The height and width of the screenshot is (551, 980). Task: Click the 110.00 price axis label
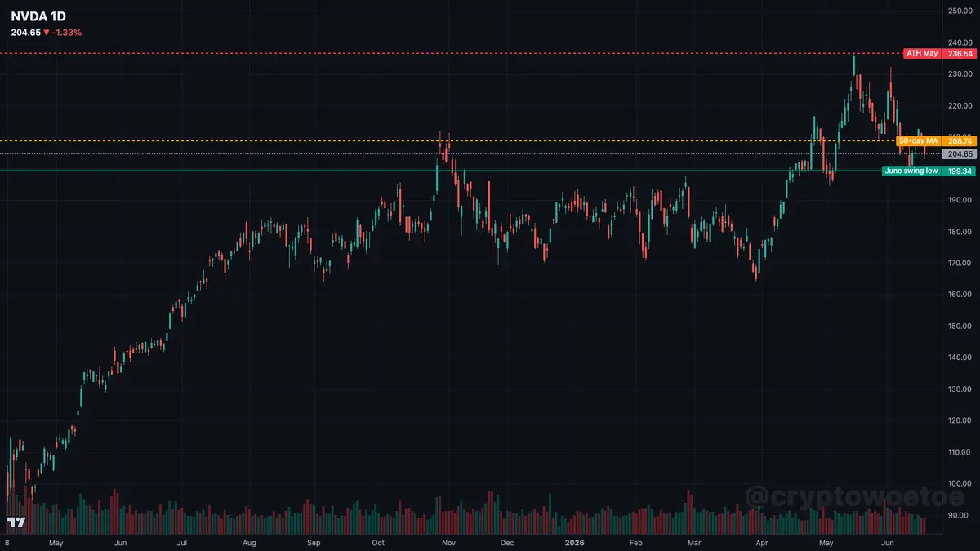tap(959, 451)
